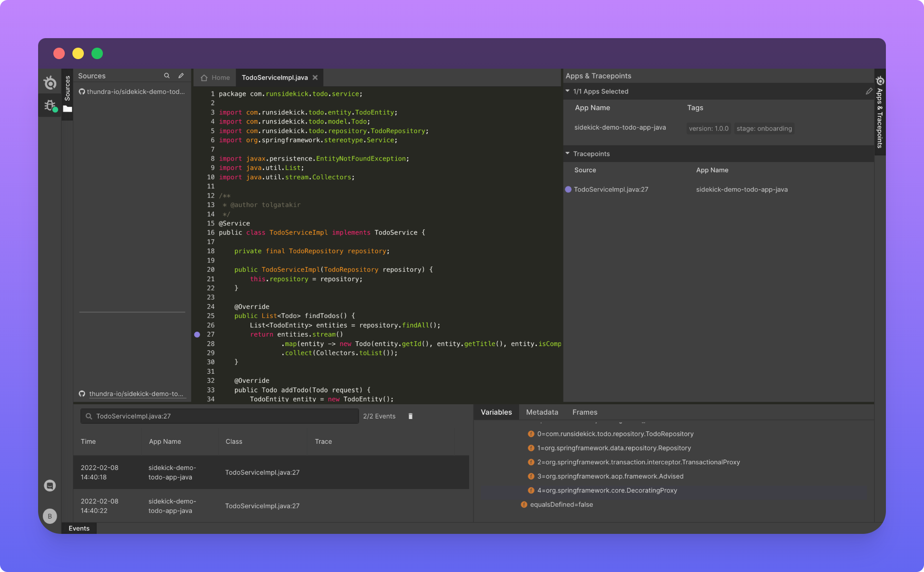Switch to the Metadata tab
This screenshot has height=572, width=924.
click(x=542, y=412)
